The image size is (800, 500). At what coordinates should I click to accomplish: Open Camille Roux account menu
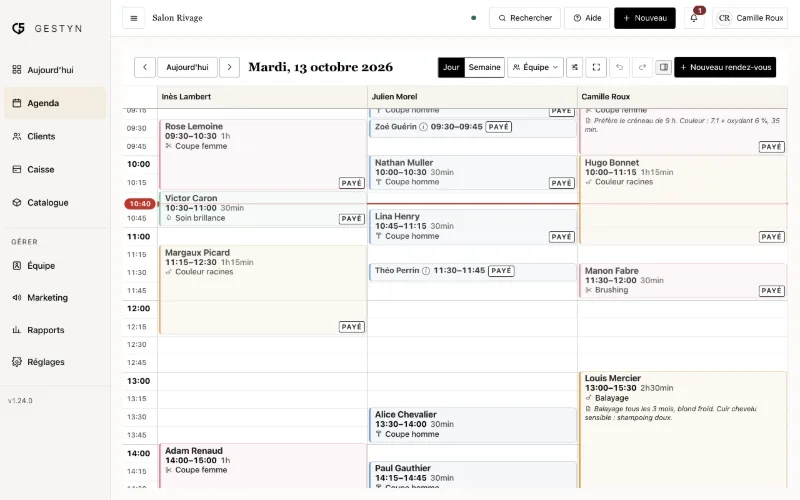[x=750, y=18]
